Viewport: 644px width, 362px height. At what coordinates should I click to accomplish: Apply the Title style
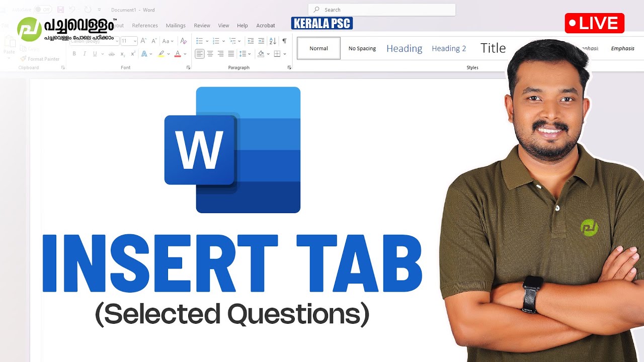click(x=493, y=48)
